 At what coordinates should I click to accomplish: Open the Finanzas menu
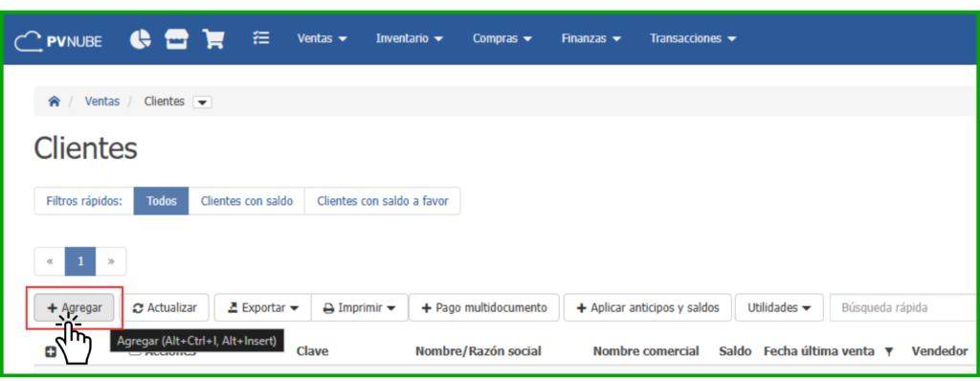(591, 38)
